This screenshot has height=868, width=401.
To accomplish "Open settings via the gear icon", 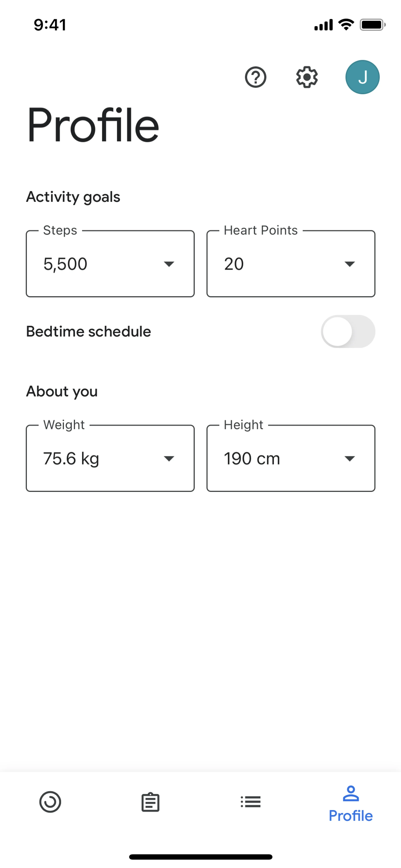I will point(307,77).
